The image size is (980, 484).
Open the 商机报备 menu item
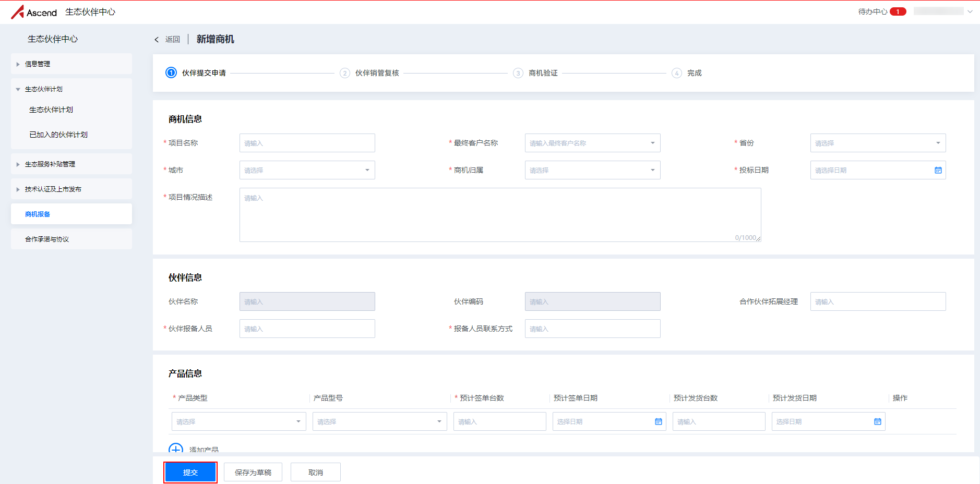pos(71,214)
